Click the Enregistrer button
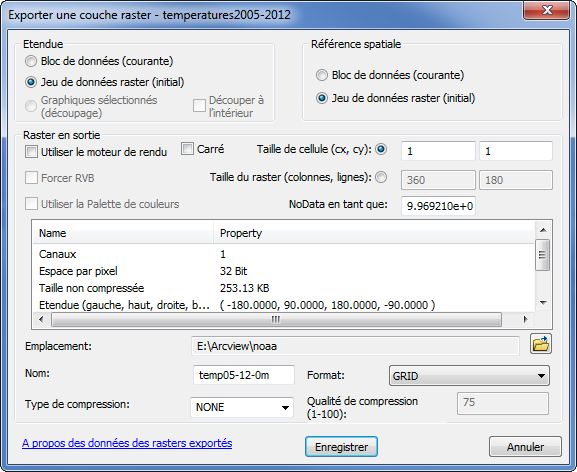577x472 pixels. (341, 447)
